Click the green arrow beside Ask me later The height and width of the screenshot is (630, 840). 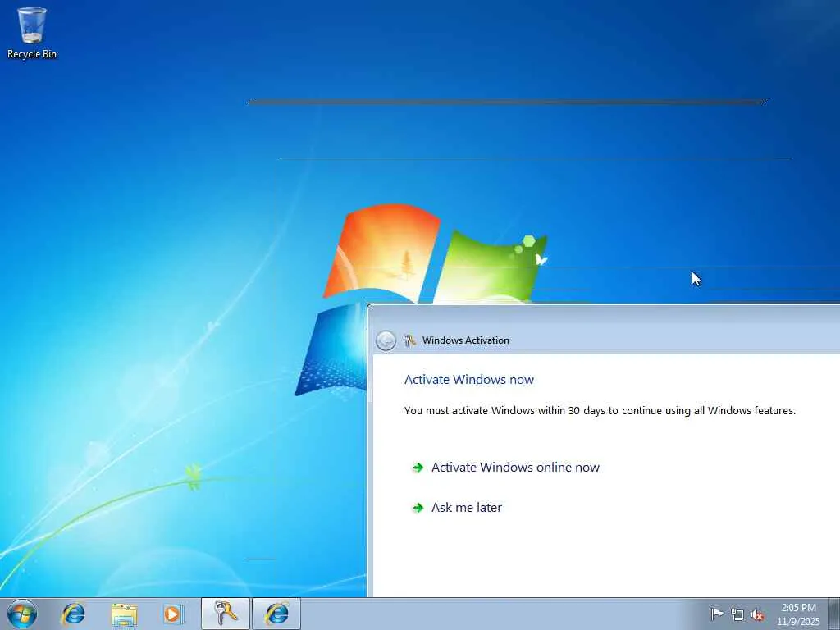[418, 507]
